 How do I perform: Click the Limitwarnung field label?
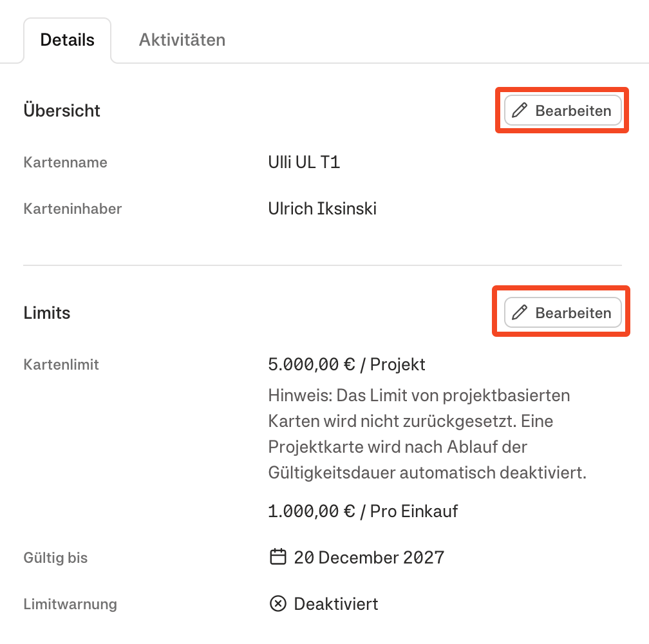point(70,605)
